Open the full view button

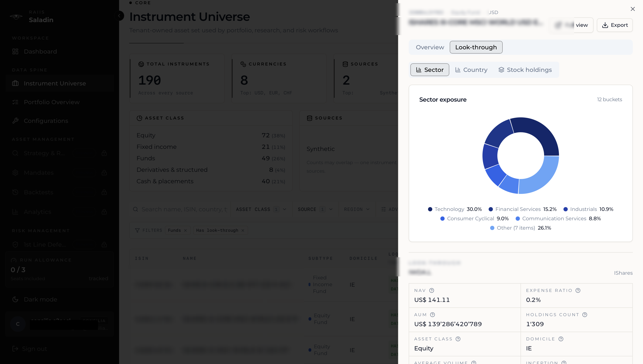[571, 25]
